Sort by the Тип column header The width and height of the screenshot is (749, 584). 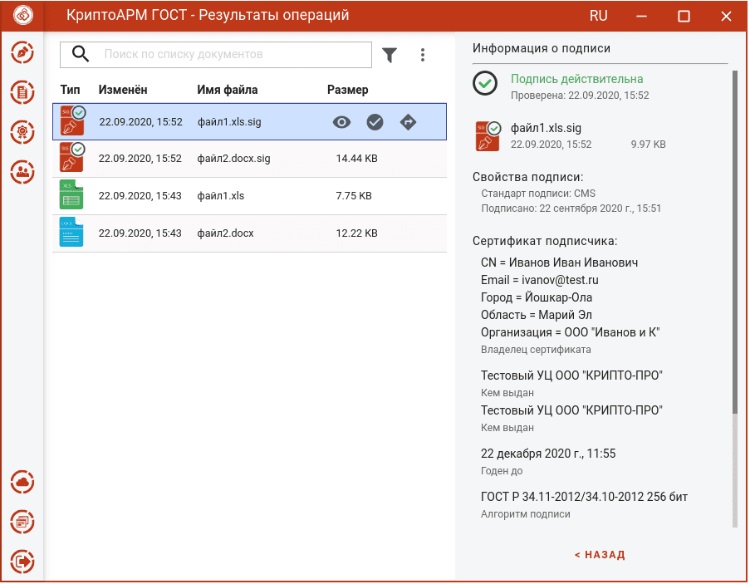click(x=70, y=90)
